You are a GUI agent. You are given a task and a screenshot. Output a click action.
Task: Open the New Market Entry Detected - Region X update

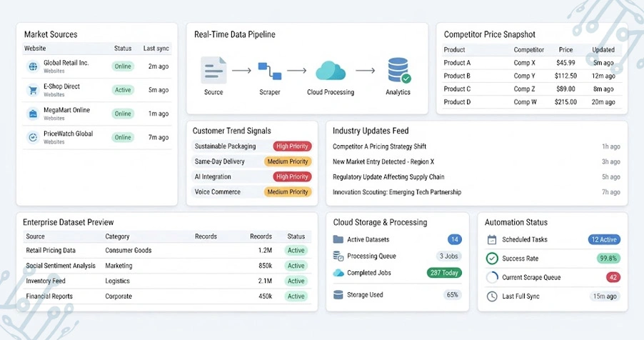point(383,161)
